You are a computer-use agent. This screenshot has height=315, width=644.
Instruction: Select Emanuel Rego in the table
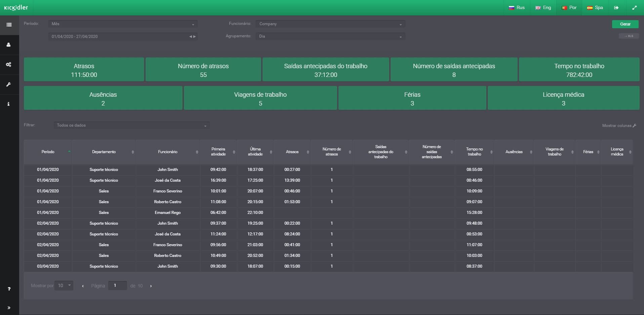click(168, 213)
